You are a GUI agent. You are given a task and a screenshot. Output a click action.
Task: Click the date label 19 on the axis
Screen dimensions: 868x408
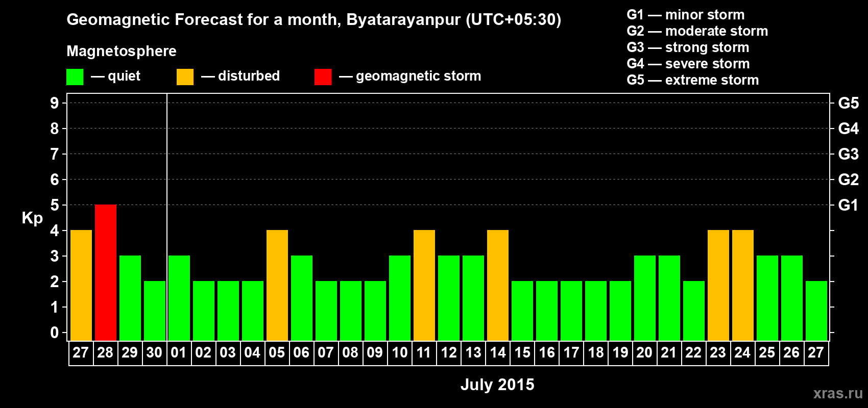point(620,353)
